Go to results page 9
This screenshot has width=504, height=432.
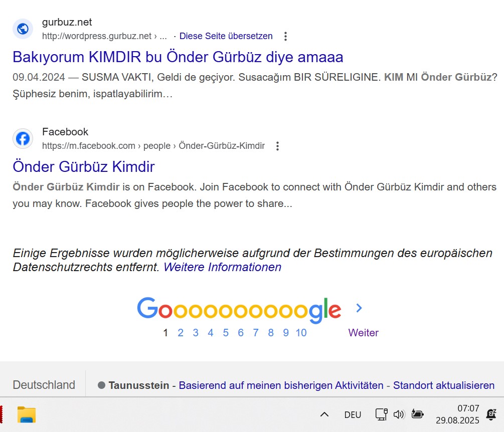point(286,333)
